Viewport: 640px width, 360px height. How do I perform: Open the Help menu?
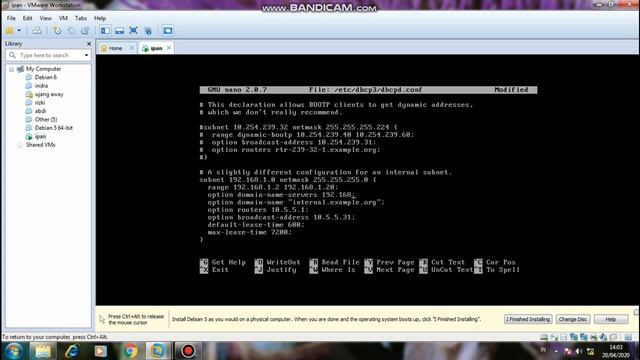[100, 18]
